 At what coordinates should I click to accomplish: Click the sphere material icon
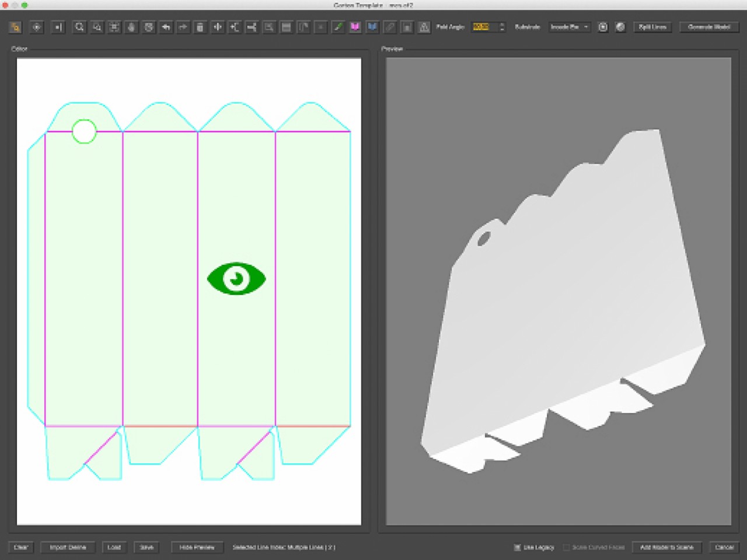(620, 27)
